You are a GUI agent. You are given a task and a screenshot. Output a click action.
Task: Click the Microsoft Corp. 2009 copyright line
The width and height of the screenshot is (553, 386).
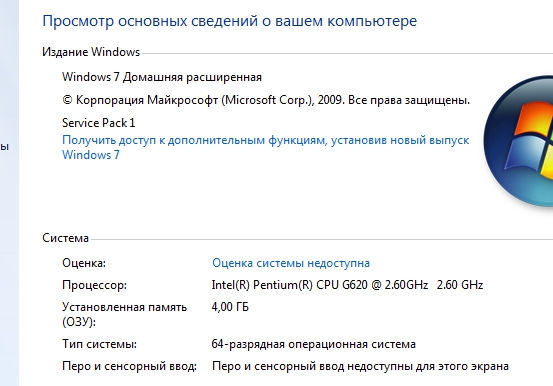[266, 101]
